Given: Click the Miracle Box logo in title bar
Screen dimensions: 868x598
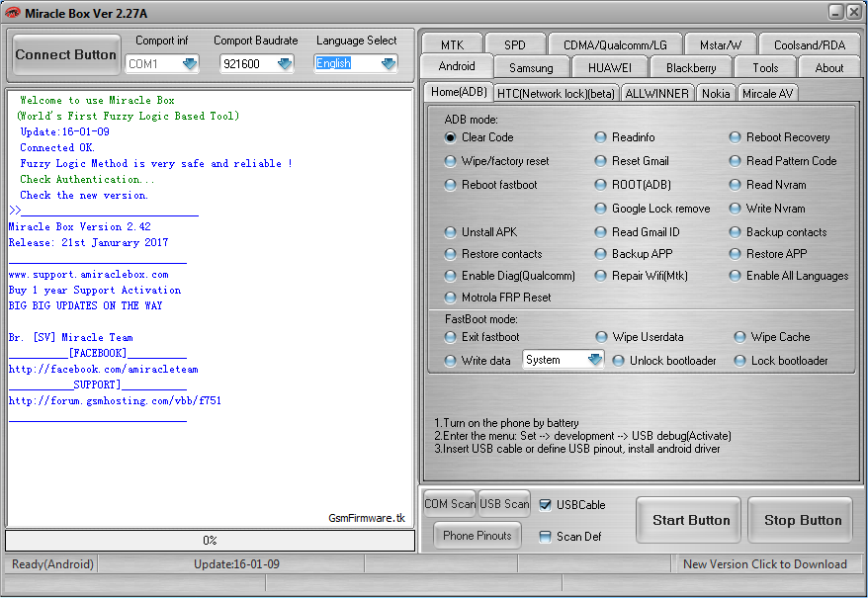Looking at the screenshot, I should pos(12,13).
